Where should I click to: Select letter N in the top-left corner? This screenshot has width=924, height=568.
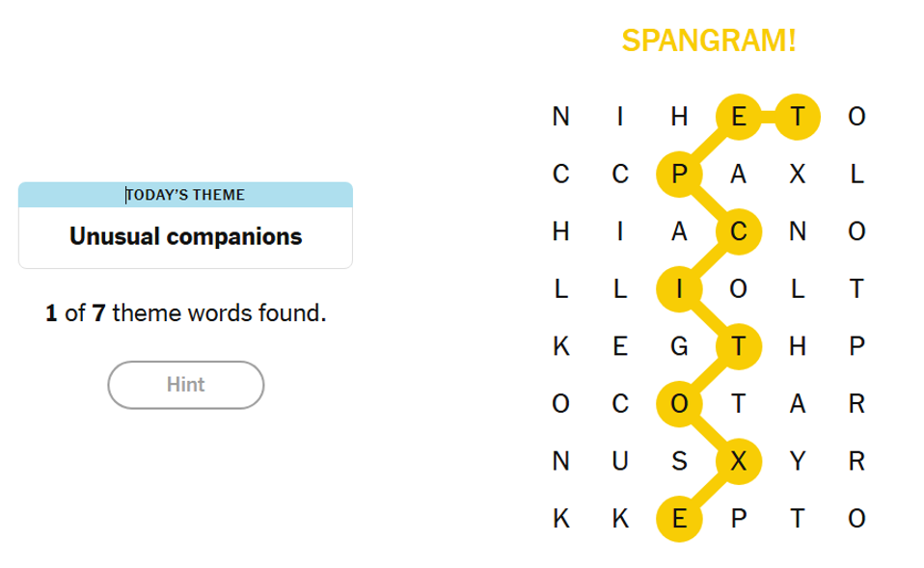[x=560, y=118]
